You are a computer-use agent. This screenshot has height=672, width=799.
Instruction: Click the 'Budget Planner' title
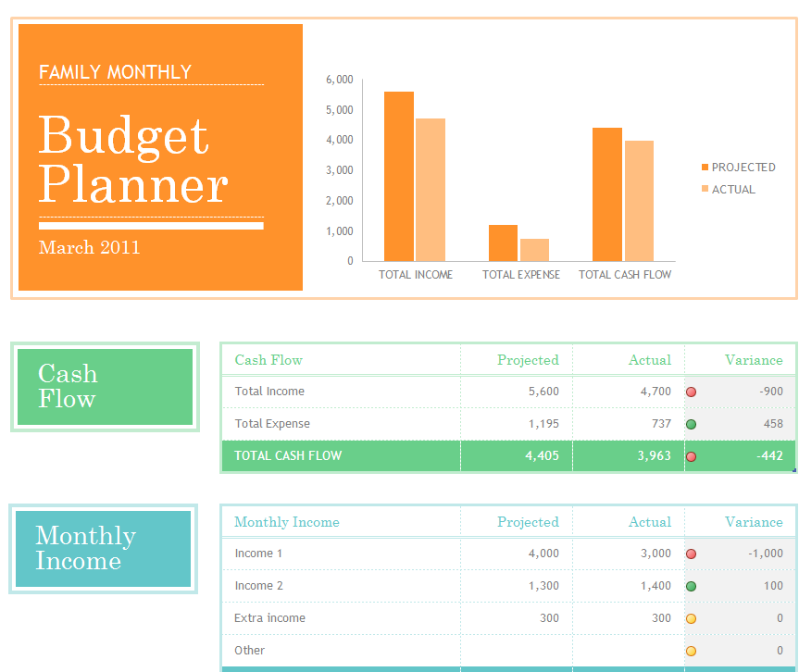pyautogui.click(x=133, y=159)
